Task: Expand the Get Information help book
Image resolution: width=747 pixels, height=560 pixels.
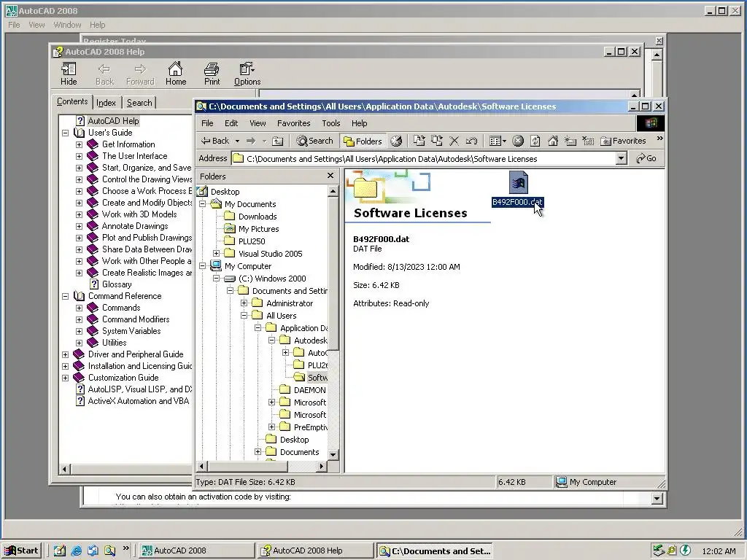Action: pyautogui.click(x=79, y=144)
